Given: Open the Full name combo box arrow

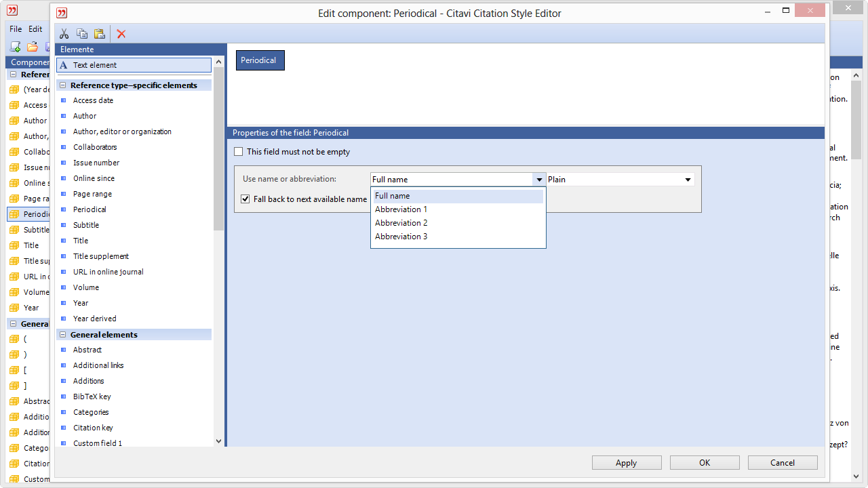Looking at the screenshot, I should tap(539, 180).
